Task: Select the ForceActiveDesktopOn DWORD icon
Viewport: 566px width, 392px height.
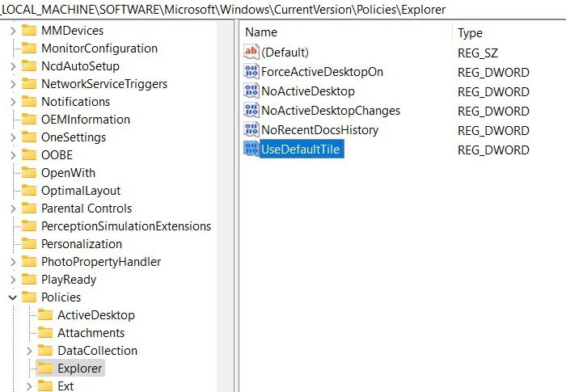Action: 251,71
